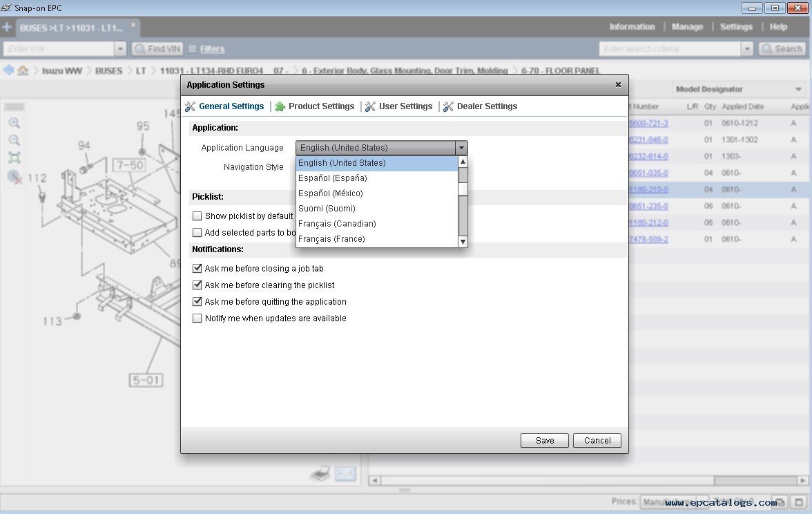Click language list scroll down arrow
Viewport: 812px width, 514px height.
pyautogui.click(x=463, y=242)
